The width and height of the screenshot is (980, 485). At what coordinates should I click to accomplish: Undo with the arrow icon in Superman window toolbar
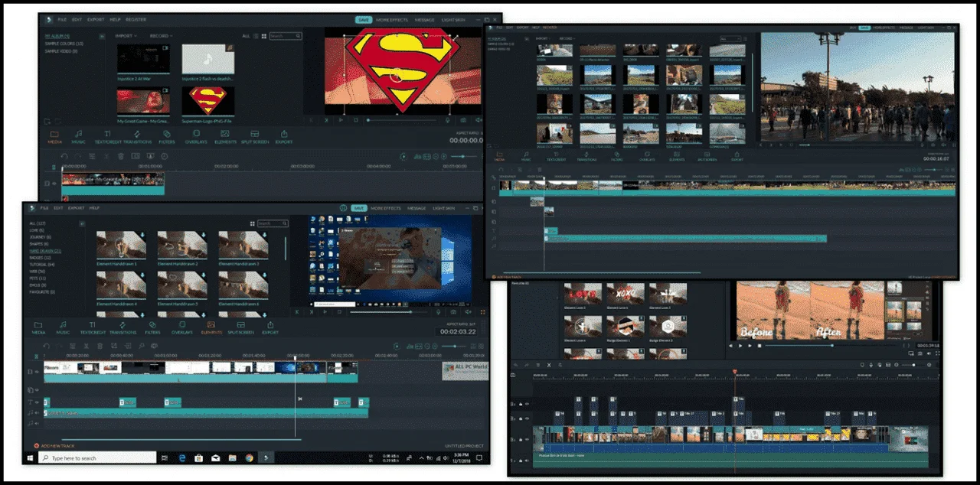64,156
